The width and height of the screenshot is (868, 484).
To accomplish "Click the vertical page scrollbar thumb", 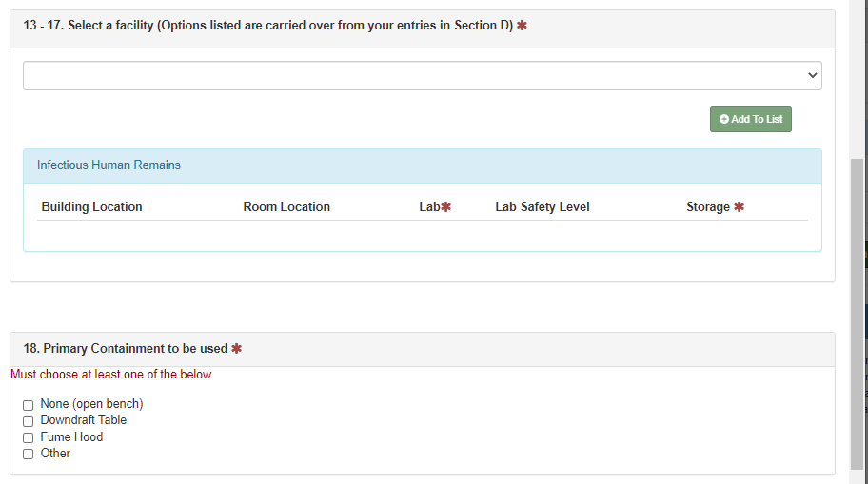I will (x=858, y=314).
